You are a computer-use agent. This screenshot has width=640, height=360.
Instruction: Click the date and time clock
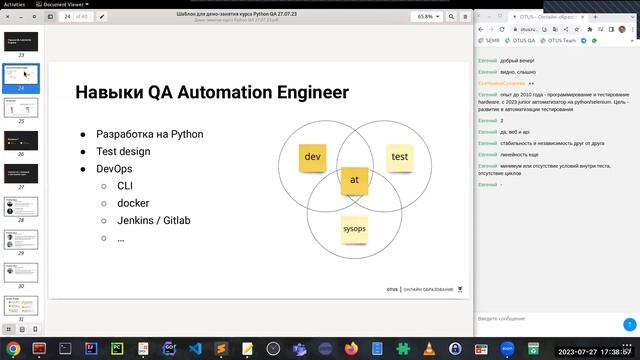point(594,352)
